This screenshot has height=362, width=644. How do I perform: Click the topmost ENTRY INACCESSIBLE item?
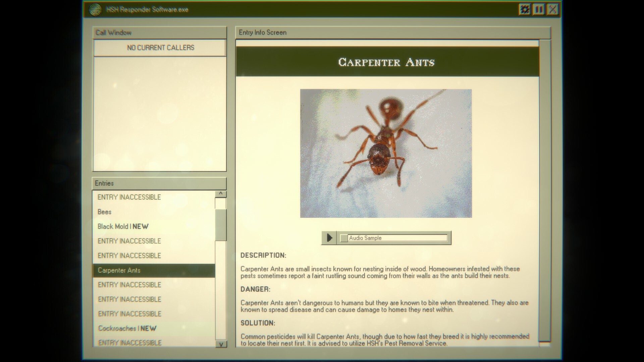tap(128, 197)
